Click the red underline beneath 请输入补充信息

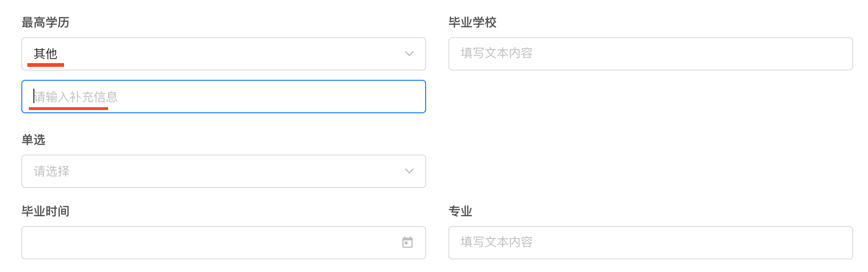pyautogui.click(x=68, y=108)
